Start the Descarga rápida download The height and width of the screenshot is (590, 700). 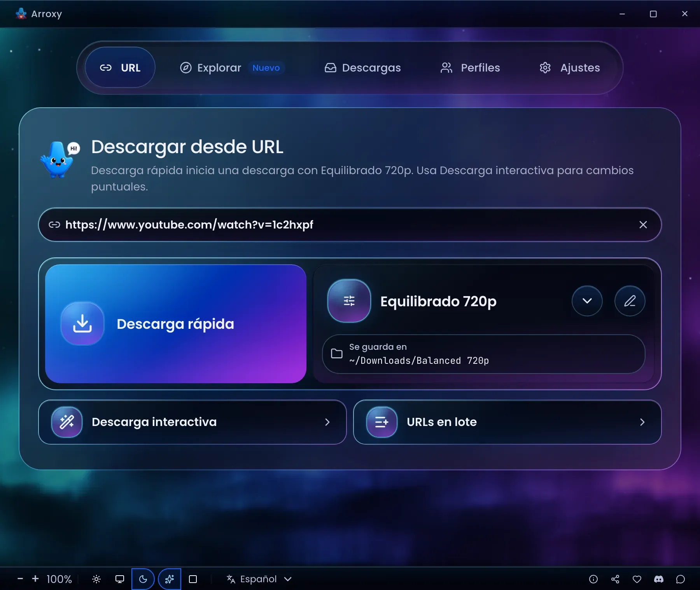click(x=176, y=324)
